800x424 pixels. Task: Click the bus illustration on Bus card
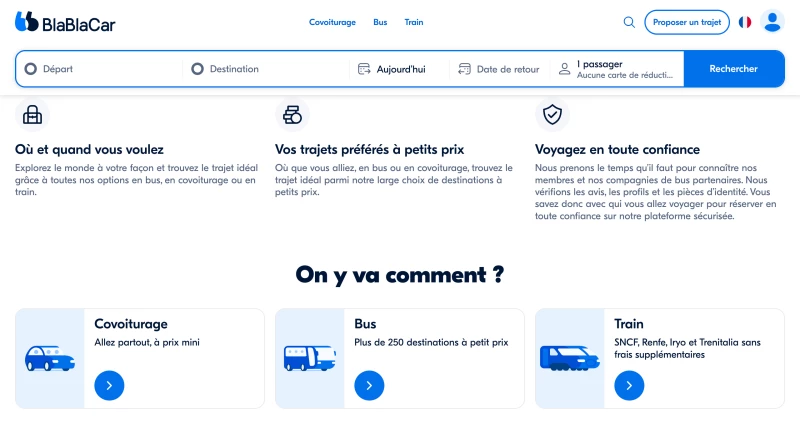[x=310, y=358]
